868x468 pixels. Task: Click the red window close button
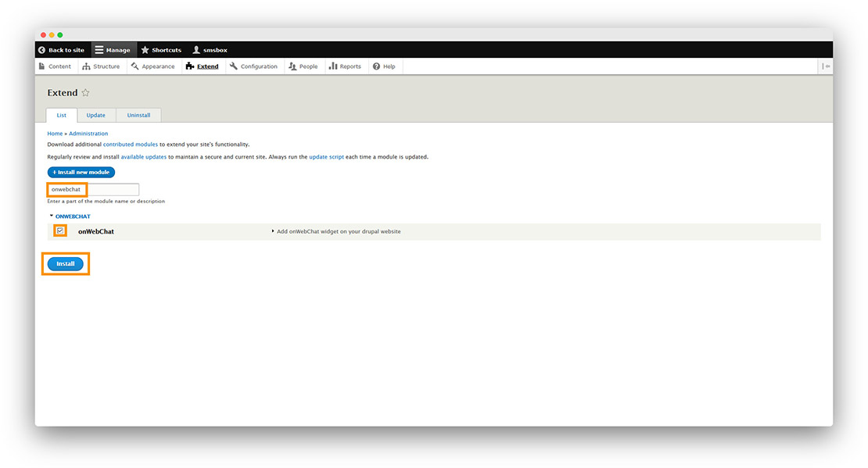[43, 35]
